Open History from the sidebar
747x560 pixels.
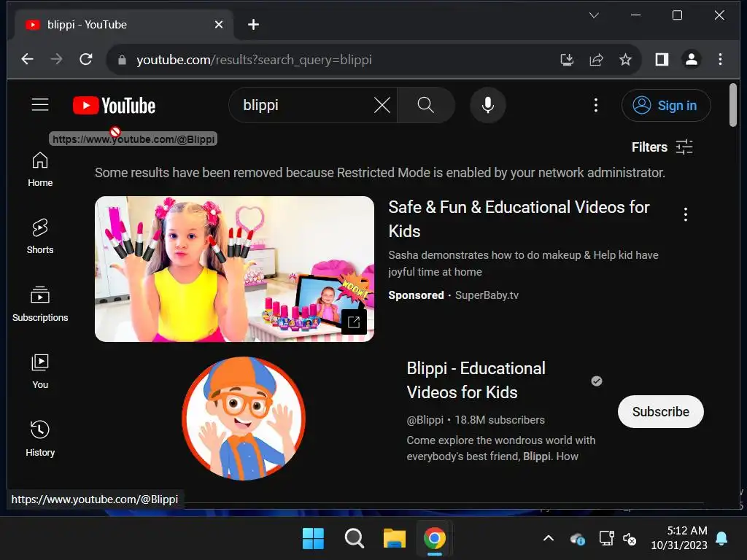click(x=40, y=439)
